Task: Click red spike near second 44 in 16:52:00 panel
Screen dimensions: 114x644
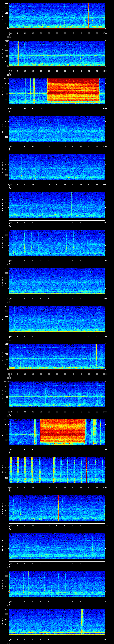Action: pos(79,243)
